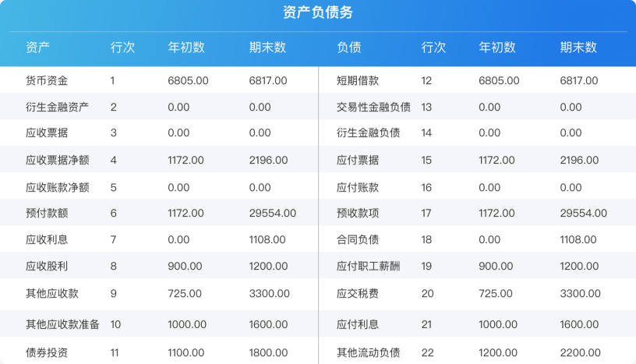Click the 期末数 value for 应交税费

579,294
